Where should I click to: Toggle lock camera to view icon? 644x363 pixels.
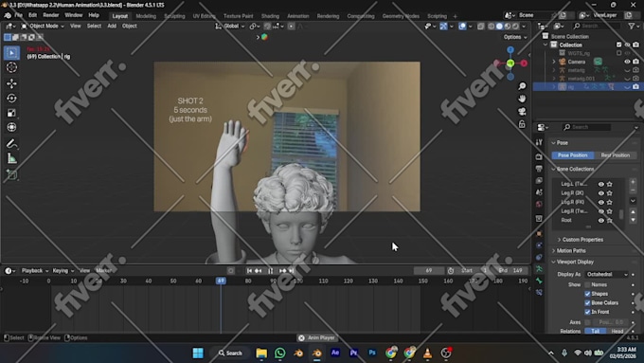pyautogui.click(x=522, y=124)
